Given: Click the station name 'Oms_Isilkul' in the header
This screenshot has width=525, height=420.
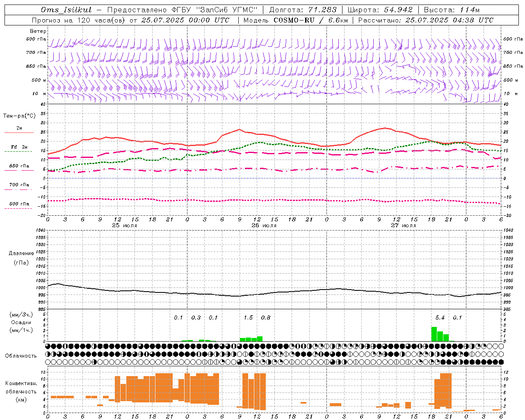Looking at the screenshot, I should point(66,10).
